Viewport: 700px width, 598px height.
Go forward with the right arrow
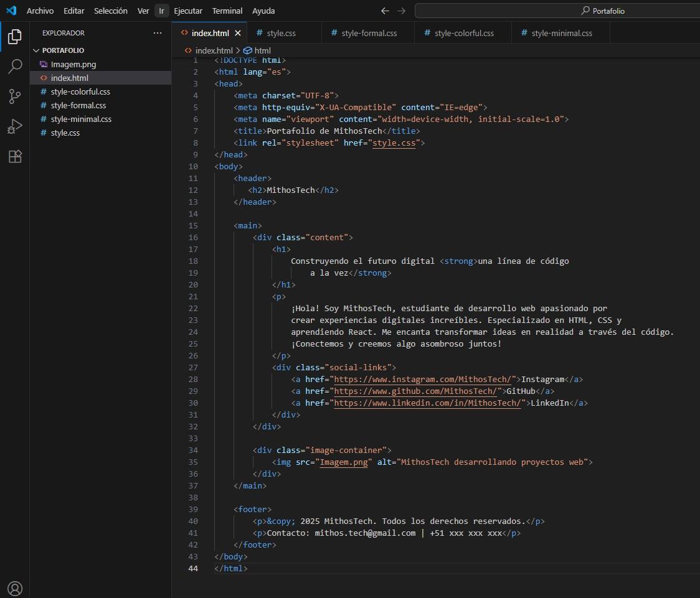coord(401,11)
